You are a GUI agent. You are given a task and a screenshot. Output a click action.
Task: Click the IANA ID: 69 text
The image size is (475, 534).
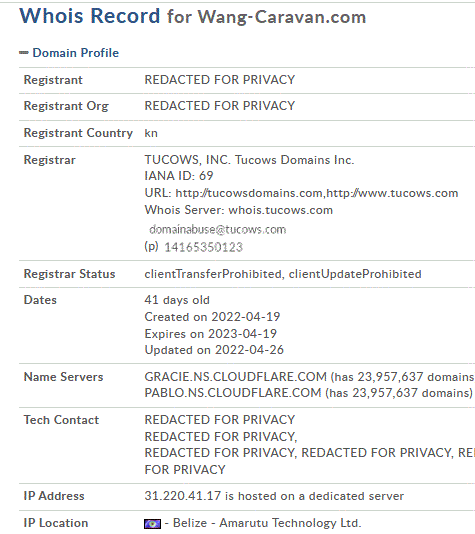point(179,176)
